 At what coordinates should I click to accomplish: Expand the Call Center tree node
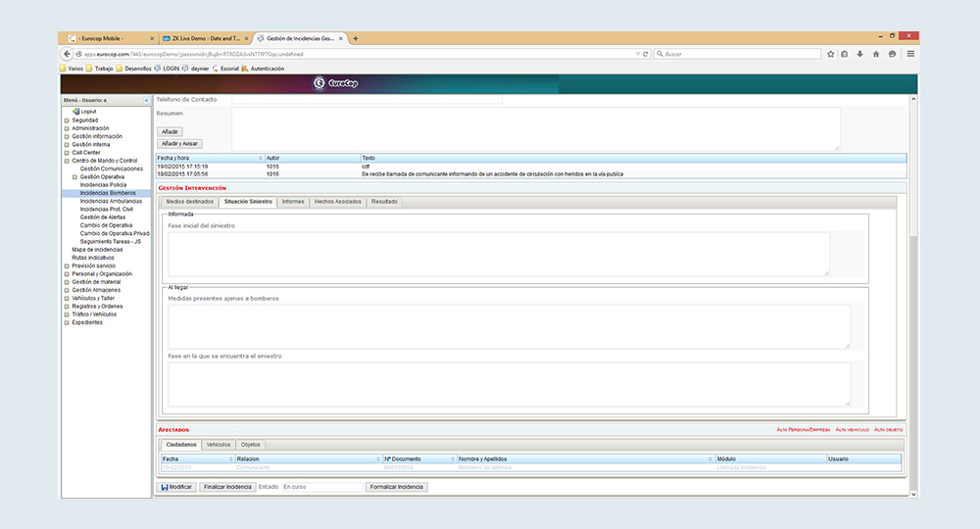pyautogui.click(x=67, y=153)
